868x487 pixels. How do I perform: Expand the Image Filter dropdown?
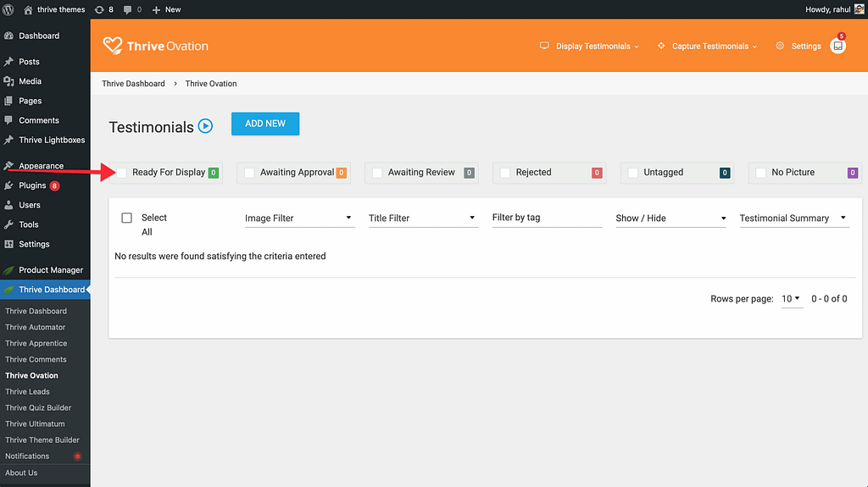[298, 219]
